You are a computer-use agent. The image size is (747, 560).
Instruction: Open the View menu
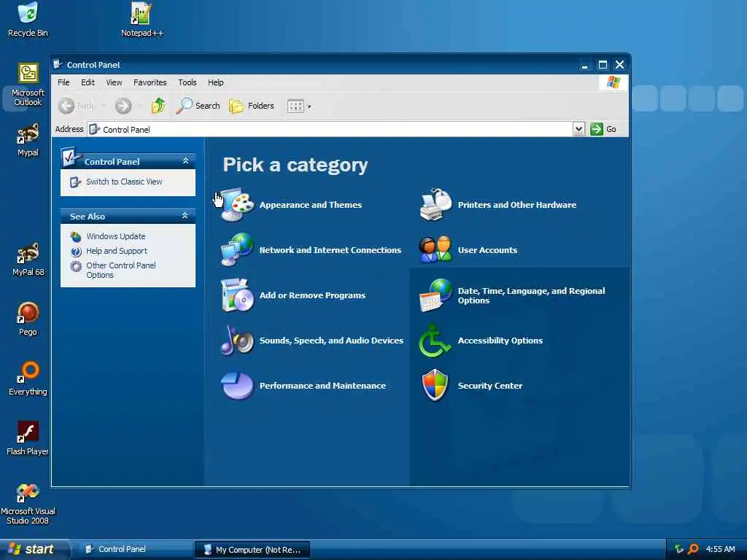[x=114, y=82]
